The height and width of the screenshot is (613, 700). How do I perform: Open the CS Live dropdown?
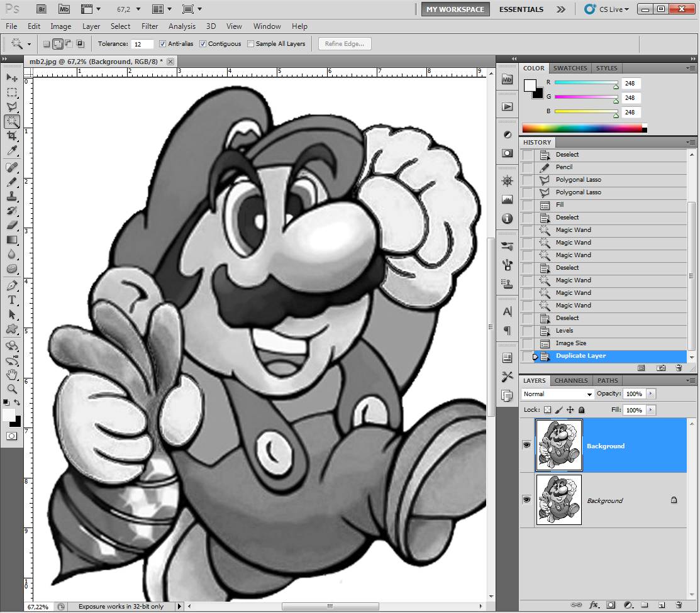pyautogui.click(x=607, y=9)
